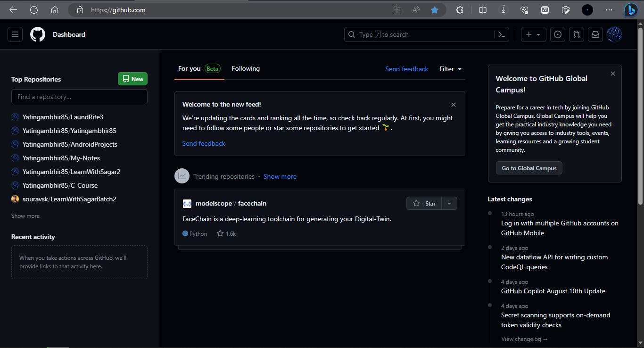Viewport: 644px width, 348px height.
Task: Close the Welcome to new feed banner
Action: tap(454, 105)
